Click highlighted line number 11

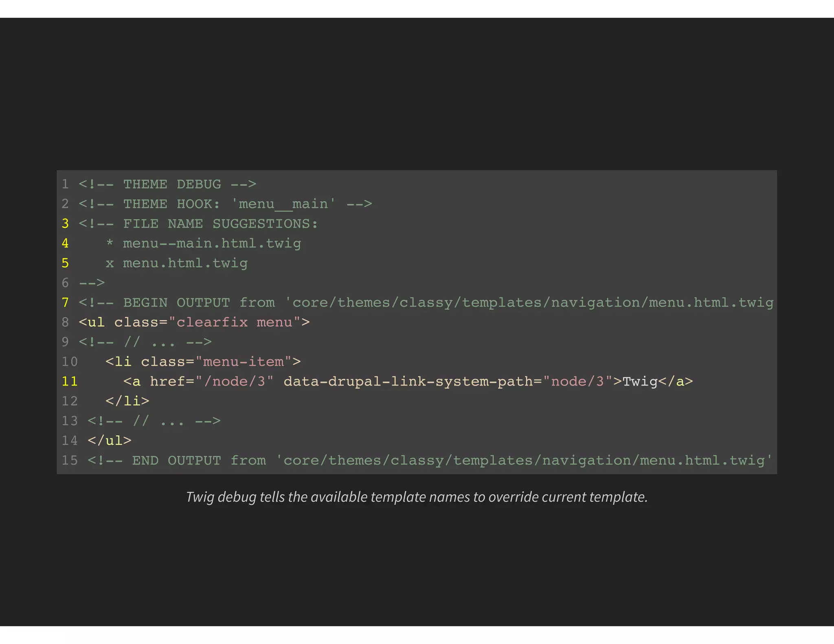pyautogui.click(x=70, y=381)
